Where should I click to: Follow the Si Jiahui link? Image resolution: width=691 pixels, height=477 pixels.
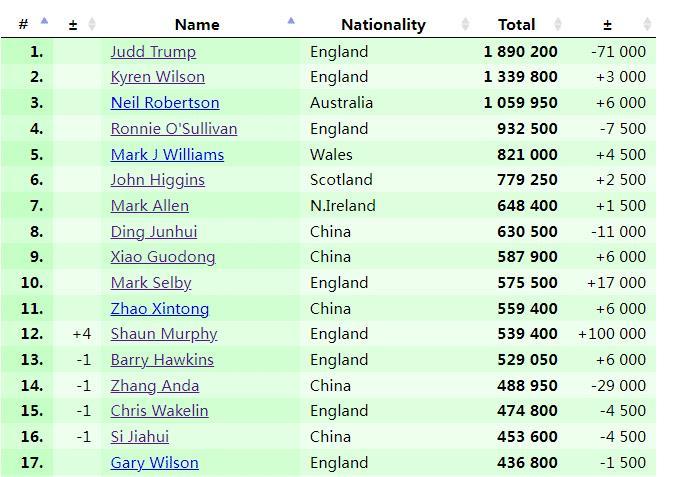(139, 436)
